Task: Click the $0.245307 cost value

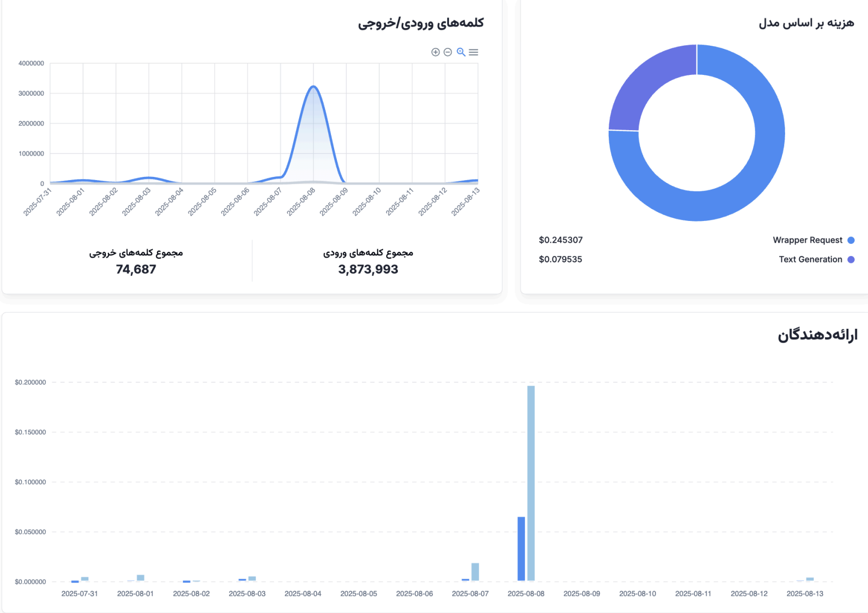Action: [560, 240]
